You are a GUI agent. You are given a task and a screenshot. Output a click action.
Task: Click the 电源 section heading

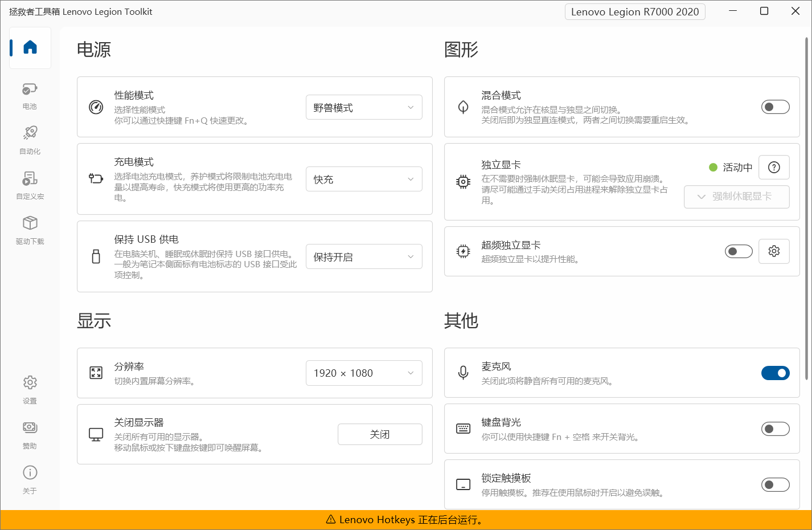coord(94,50)
